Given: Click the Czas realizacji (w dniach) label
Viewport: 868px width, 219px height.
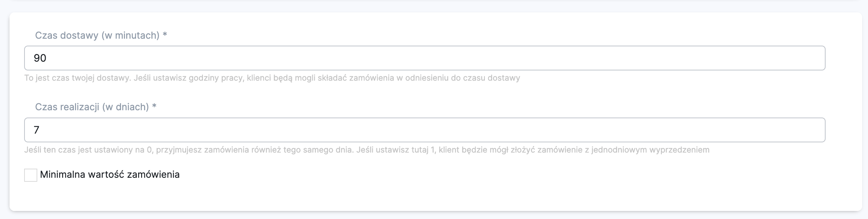Looking at the screenshot, I should click(x=92, y=107).
